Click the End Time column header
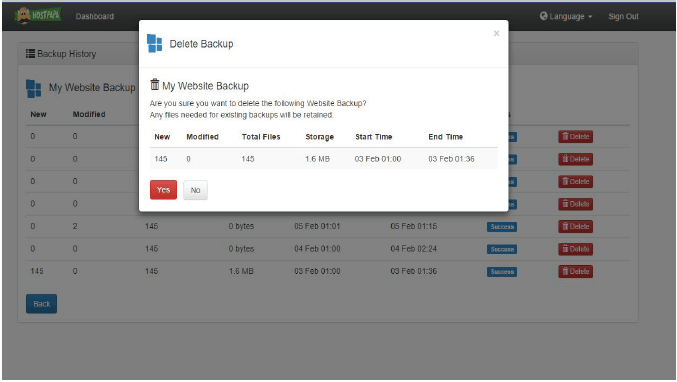Viewport: 677px width, 382px height. [x=446, y=137]
